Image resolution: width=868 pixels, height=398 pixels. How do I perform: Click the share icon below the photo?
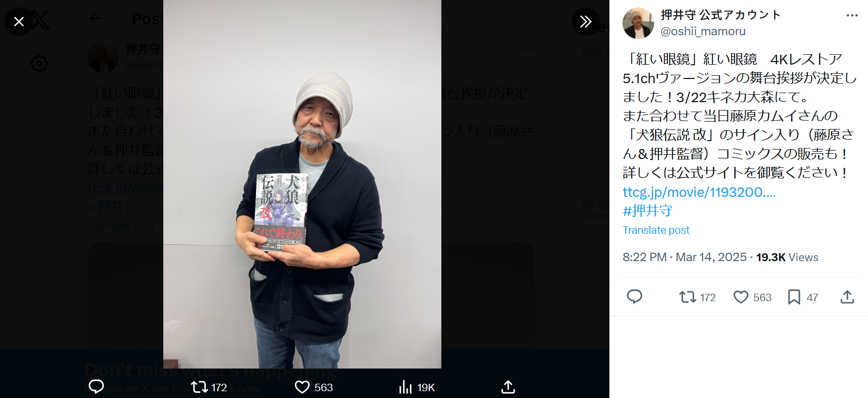[508, 387]
